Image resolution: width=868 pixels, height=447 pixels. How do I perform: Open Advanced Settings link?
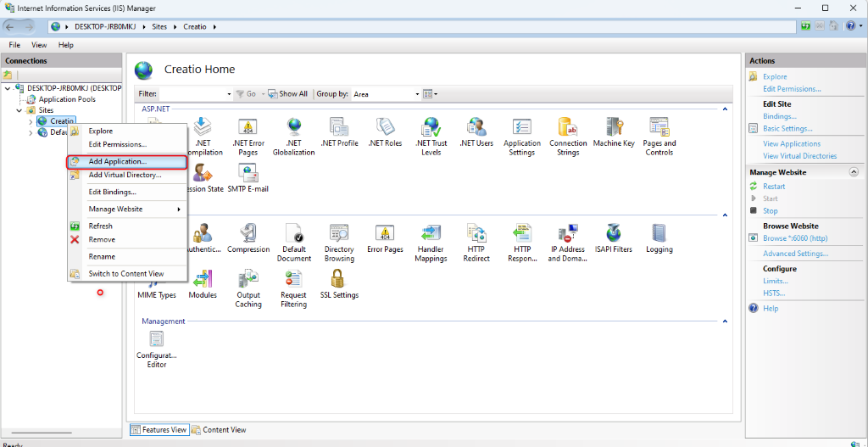[x=795, y=254]
